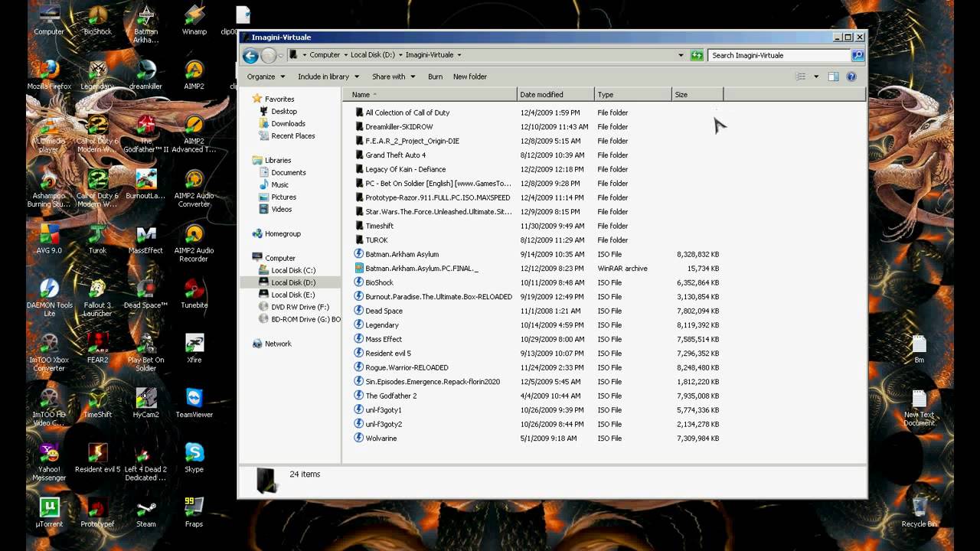The height and width of the screenshot is (551, 980).
Task: Launch Winamp from the desktop
Action: click(x=194, y=21)
